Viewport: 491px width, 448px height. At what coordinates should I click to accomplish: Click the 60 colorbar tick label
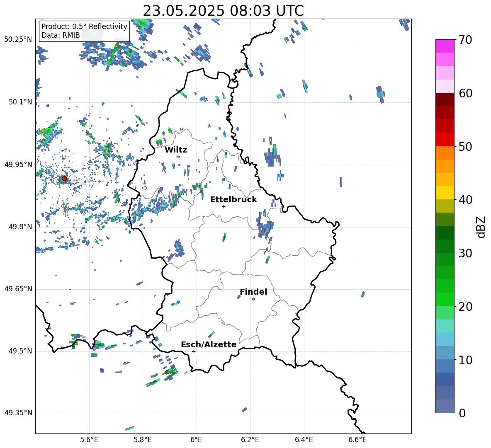click(466, 93)
